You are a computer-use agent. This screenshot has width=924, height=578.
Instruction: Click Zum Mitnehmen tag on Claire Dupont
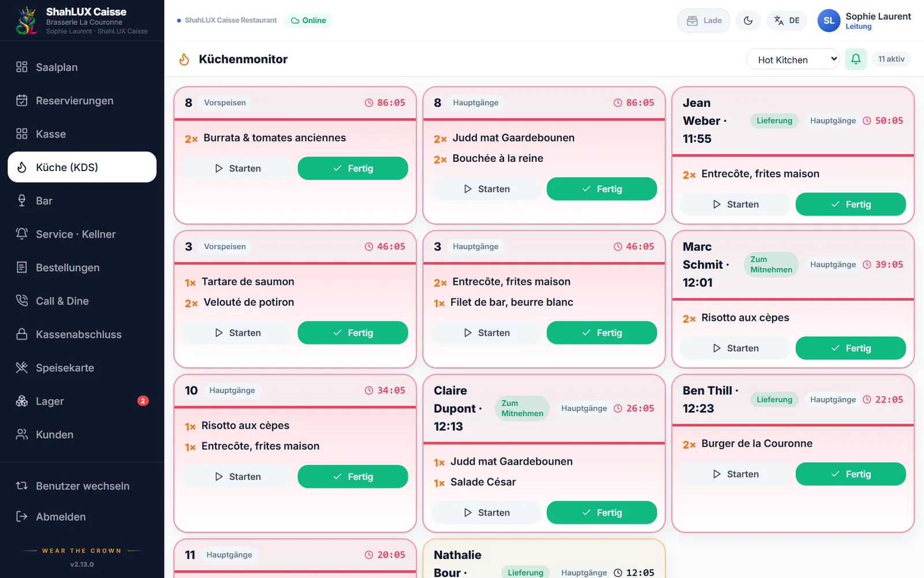pyautogui.click(x=522, y=408)
